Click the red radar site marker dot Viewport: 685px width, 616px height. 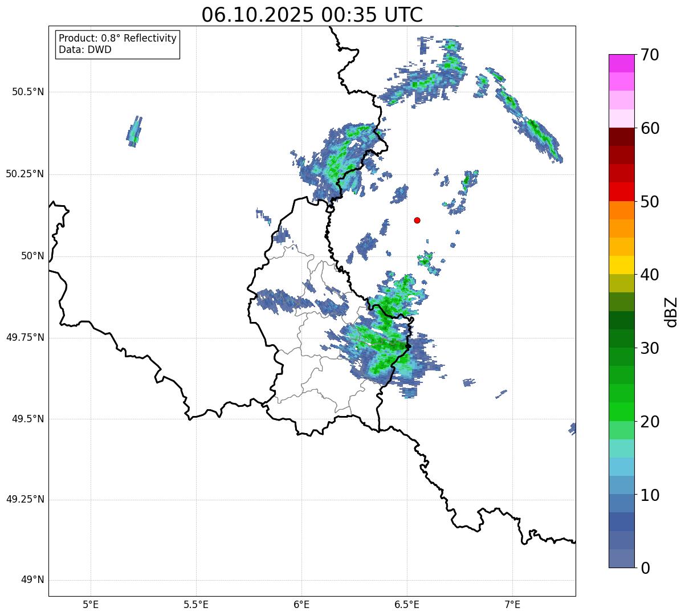point(417,220)
